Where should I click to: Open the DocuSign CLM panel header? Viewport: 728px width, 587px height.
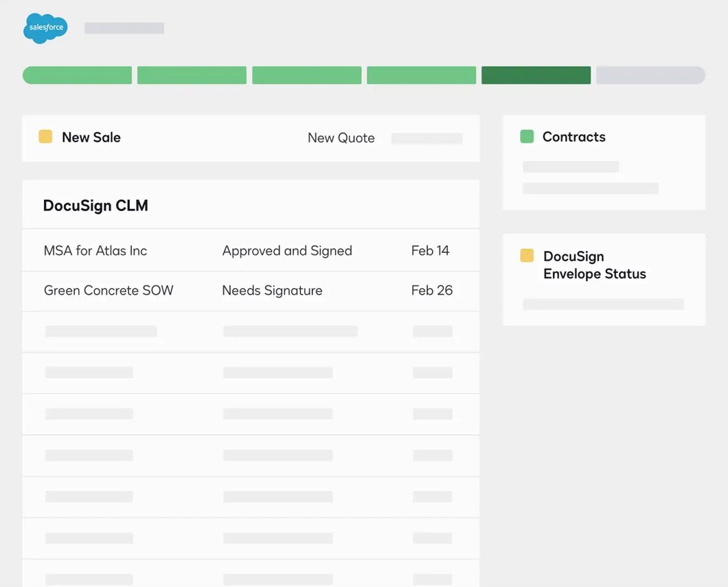coord(95,206)
